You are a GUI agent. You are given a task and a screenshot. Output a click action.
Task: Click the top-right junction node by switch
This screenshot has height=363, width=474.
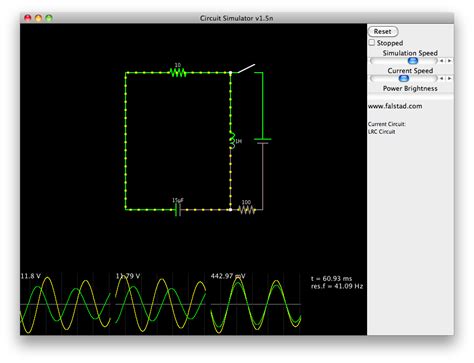coord(230,72)
